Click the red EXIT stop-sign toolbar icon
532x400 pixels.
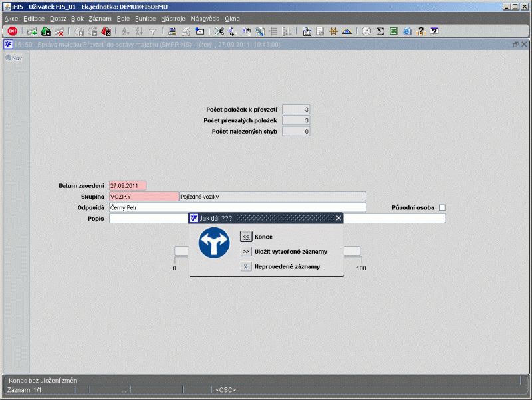pos(13,31)
